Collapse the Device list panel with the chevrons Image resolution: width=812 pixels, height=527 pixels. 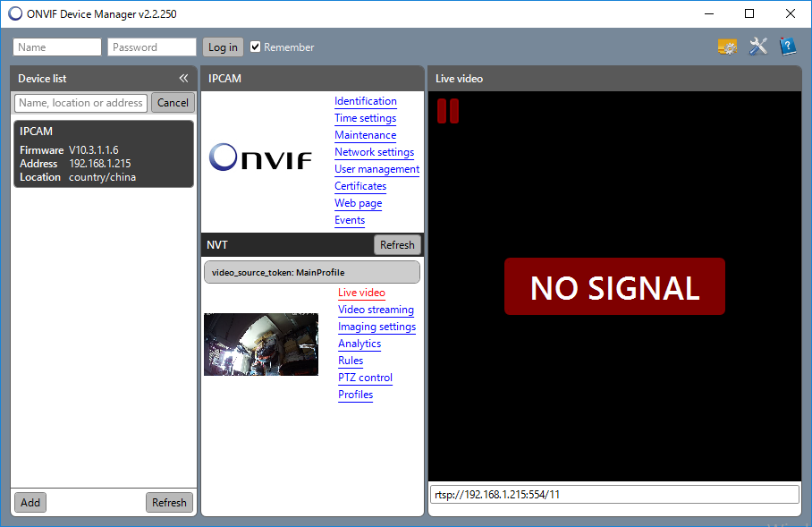click(183, 78)
